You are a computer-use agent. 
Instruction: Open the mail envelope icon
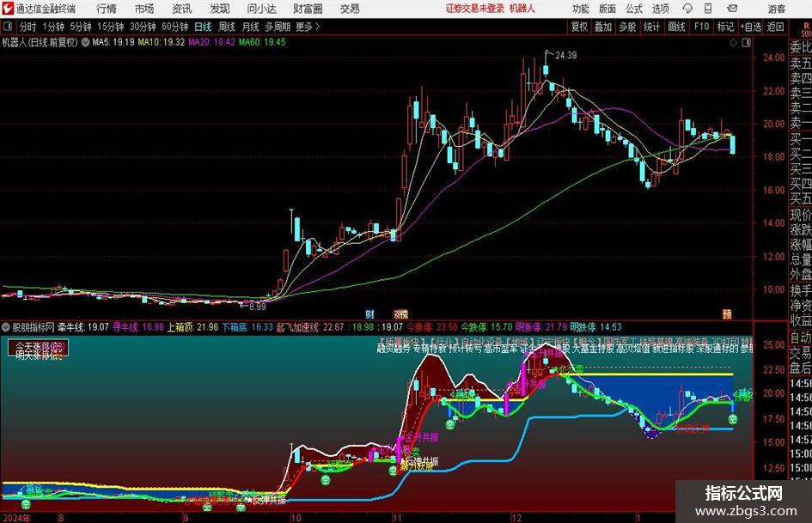point(732,9)
